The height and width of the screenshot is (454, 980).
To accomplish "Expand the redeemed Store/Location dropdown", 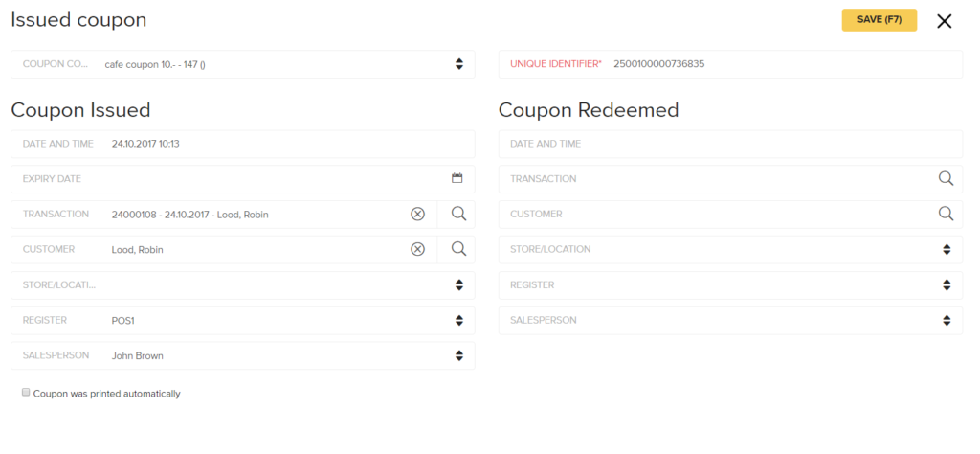I will coord(730,250).
